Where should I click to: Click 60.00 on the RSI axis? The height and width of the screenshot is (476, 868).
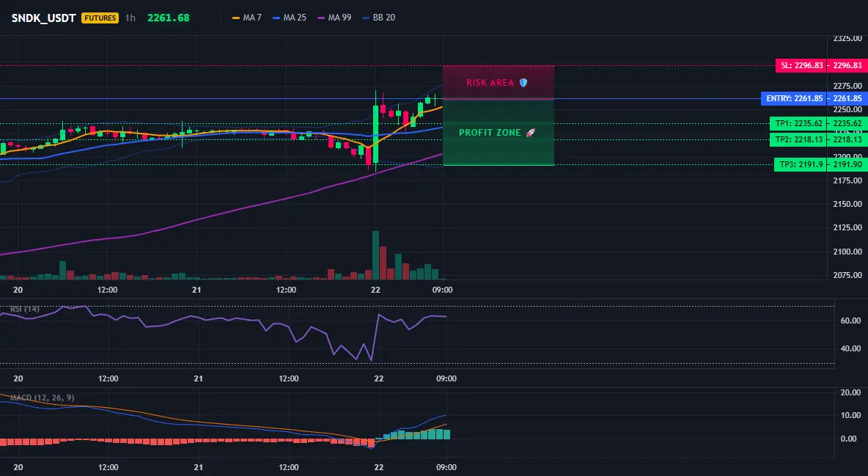click(851, 321)
